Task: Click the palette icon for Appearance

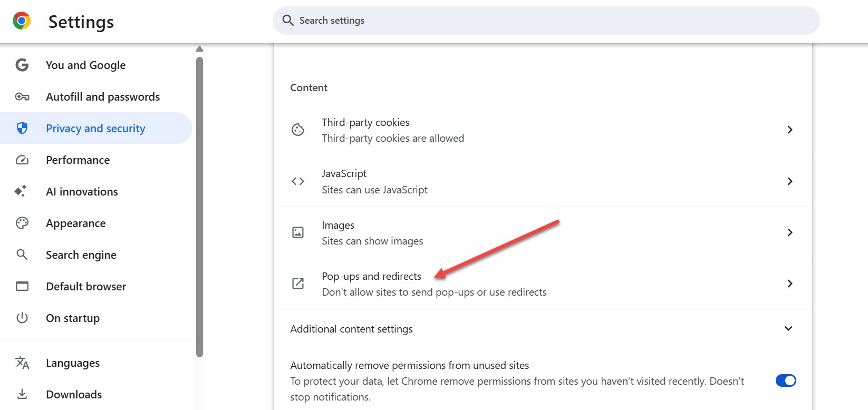Action: tap(22, 223)
